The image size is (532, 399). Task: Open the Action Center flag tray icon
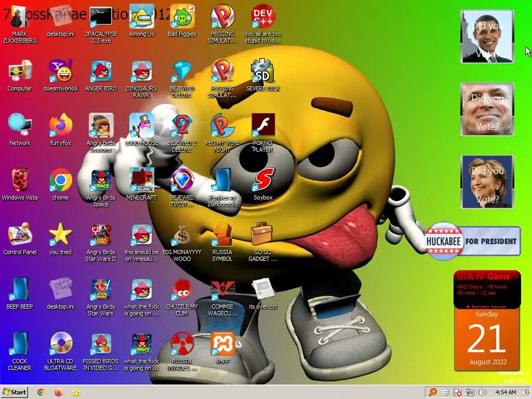click(458, 393)
